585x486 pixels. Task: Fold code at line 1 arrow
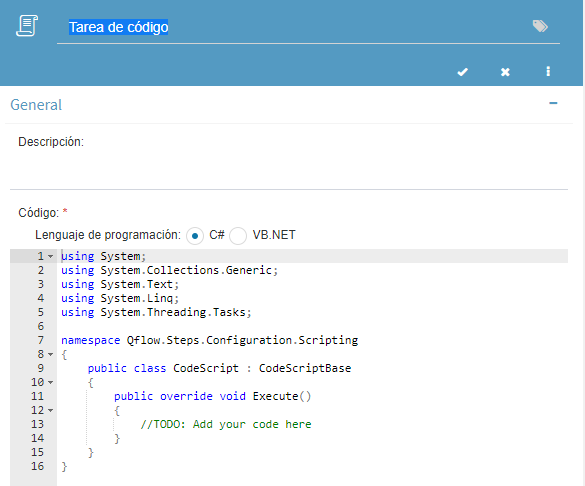(50, 257)
